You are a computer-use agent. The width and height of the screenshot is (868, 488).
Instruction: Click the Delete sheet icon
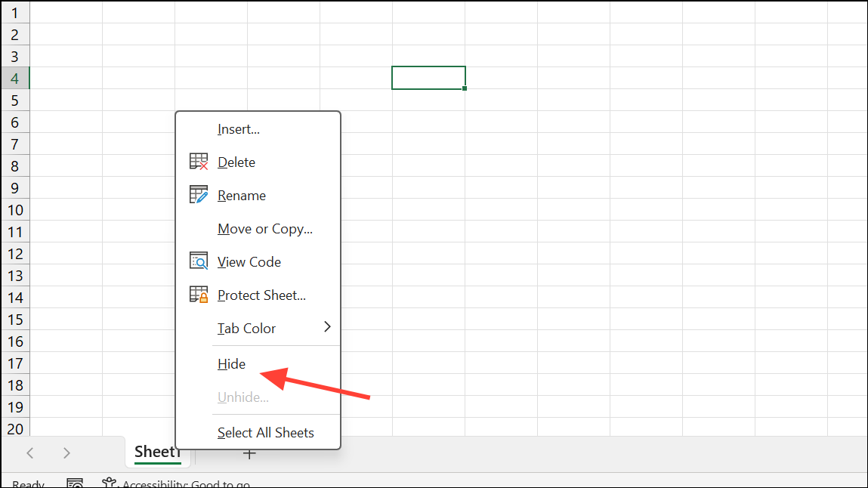[199, 162]
